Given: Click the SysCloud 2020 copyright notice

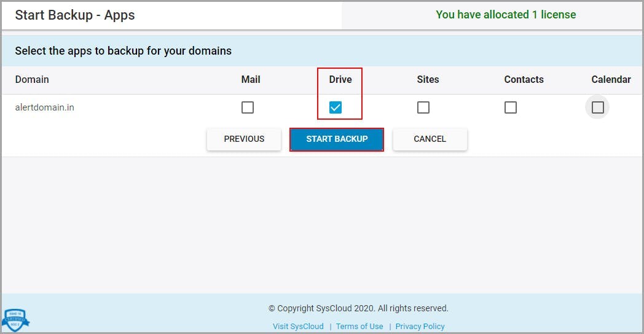Looking at the screenshot, I should click(x=358, y=309).
